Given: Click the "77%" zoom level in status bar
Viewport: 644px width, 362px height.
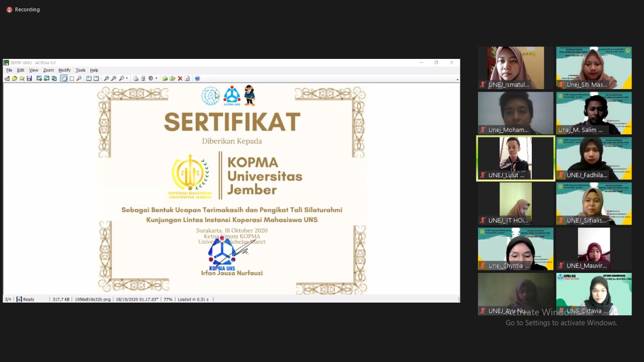Looking at the screenshot, I should click(168, 300).
